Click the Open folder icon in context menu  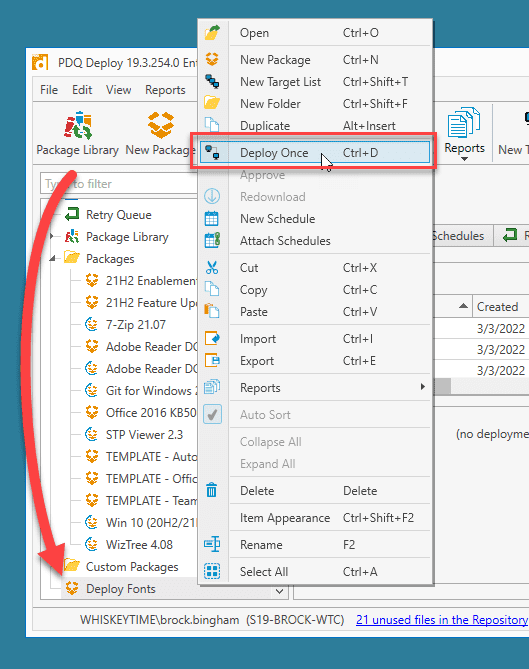coord(212,33)
